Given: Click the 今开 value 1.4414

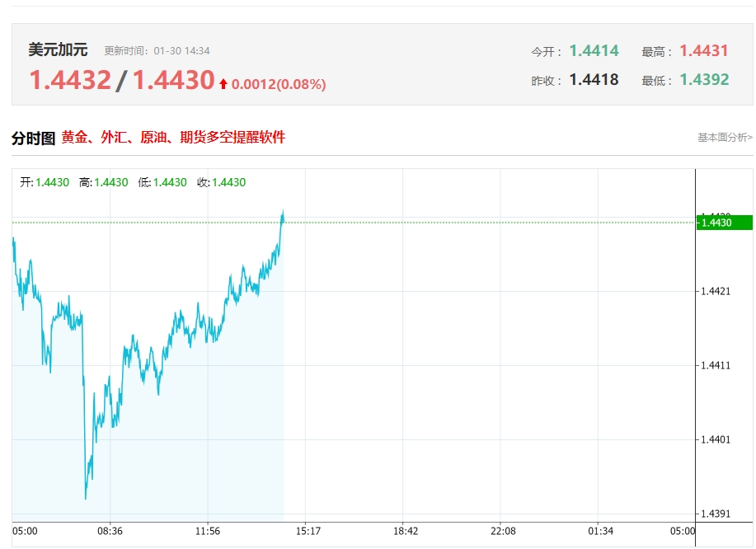Looking at the screenshot, I should [x=594, y=51].
